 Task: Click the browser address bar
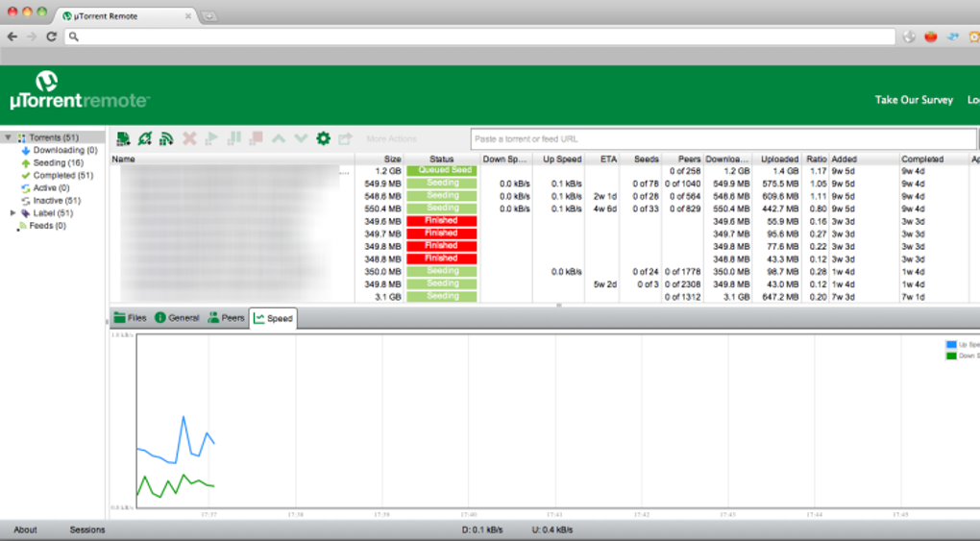(x=479, y=37)
